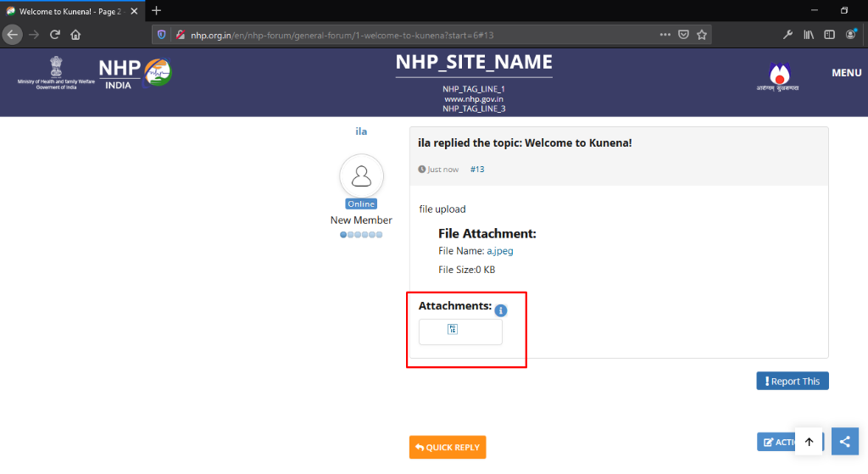Open the site MENU
The image size is (868, 474).
click(x=846, y=73)
